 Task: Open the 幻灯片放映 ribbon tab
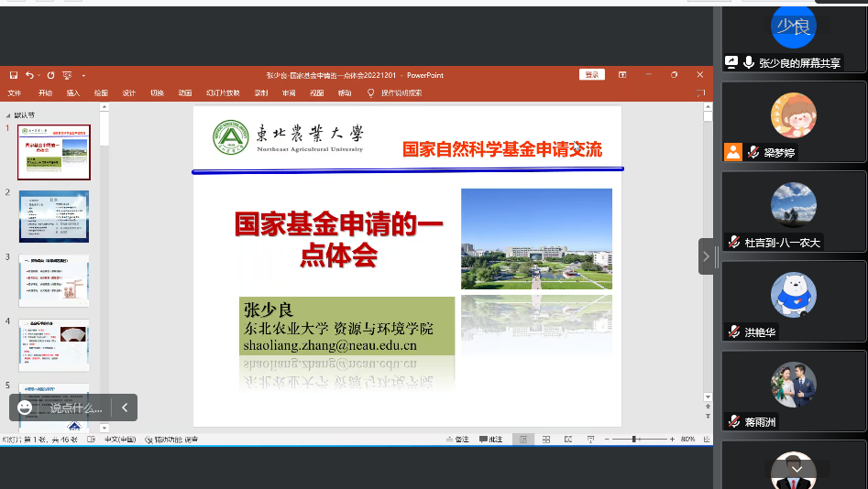(x=223, y=92)
